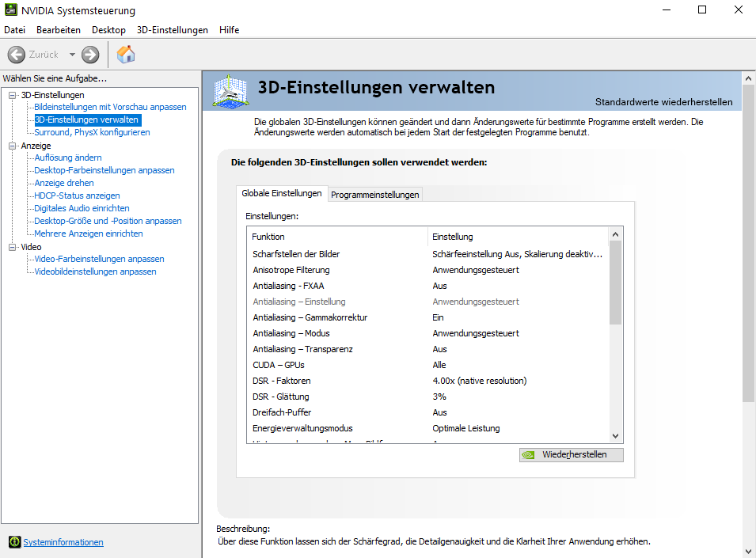Image resolution: width=756 pixels, height=558 pixels.
Task: Switch to the Programmeinstellungen tab
Action: (x=374, y=195)
